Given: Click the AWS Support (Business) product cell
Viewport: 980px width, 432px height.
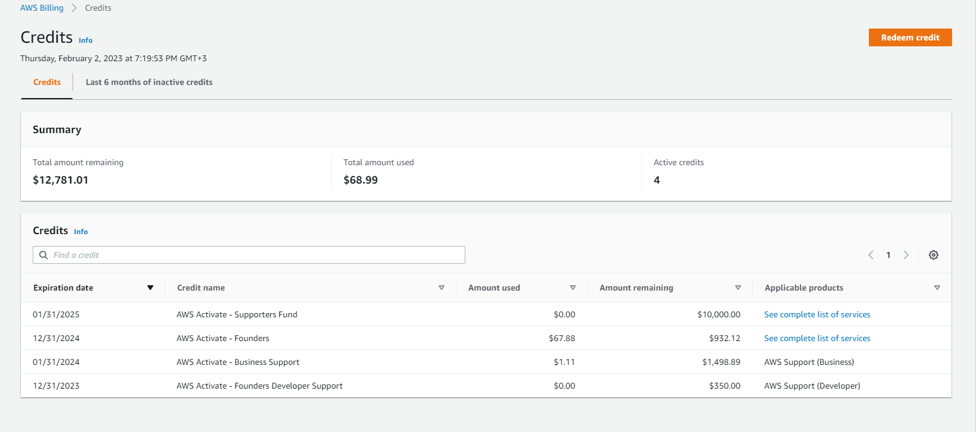Looking at the screenshot, I should click(809, 362).
